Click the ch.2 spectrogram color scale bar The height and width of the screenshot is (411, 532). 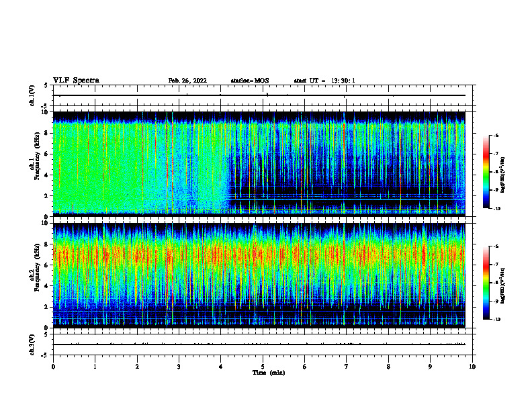tap(486, 283)
